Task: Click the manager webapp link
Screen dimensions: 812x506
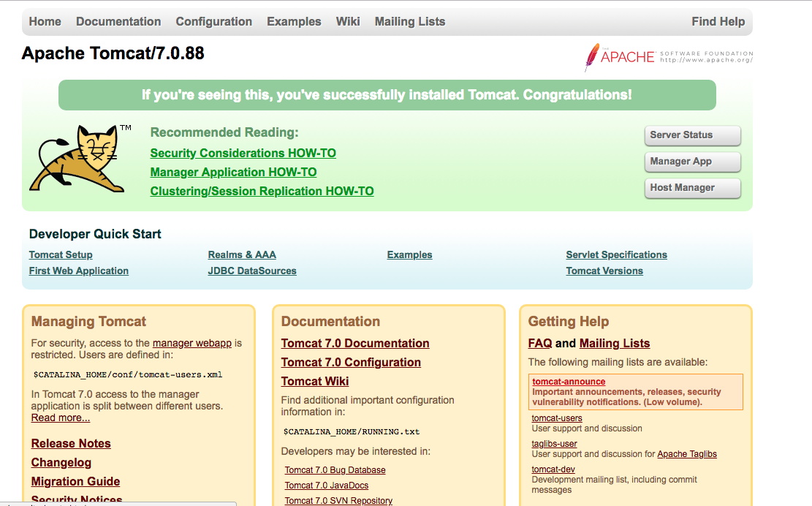Action: (192, 344)
